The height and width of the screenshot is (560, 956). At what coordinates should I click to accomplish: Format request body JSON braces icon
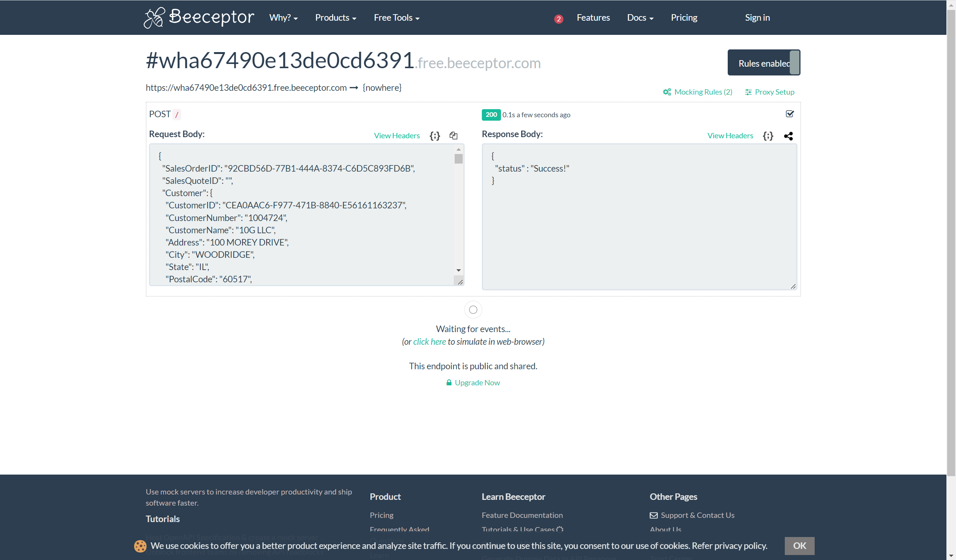pyautogui.click(x=435, y=136)
